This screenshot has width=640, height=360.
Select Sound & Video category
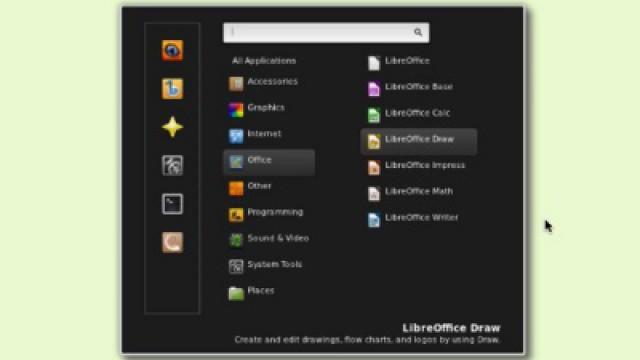pyautogui.click(x=269, y=240)
